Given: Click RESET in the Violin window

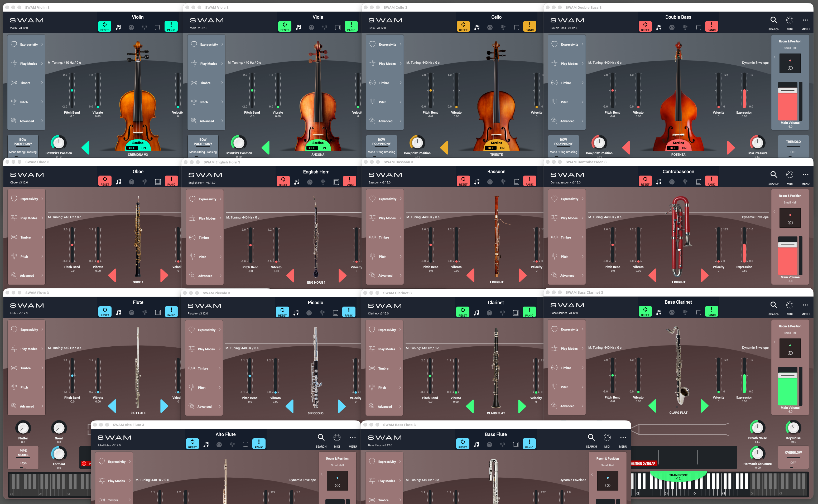Looking at the screenshot, I should 105,26.
